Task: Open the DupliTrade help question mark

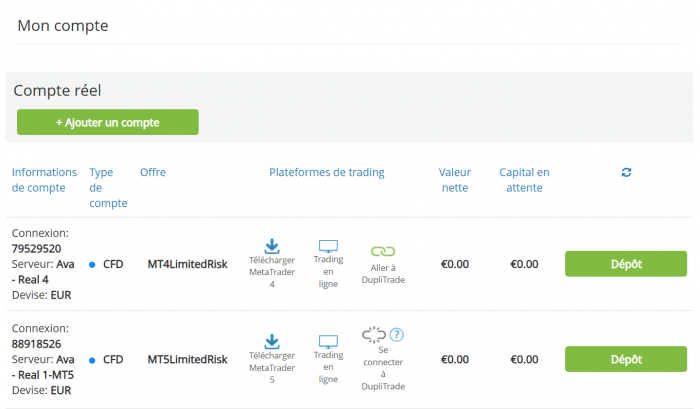Action: point(397,335)
